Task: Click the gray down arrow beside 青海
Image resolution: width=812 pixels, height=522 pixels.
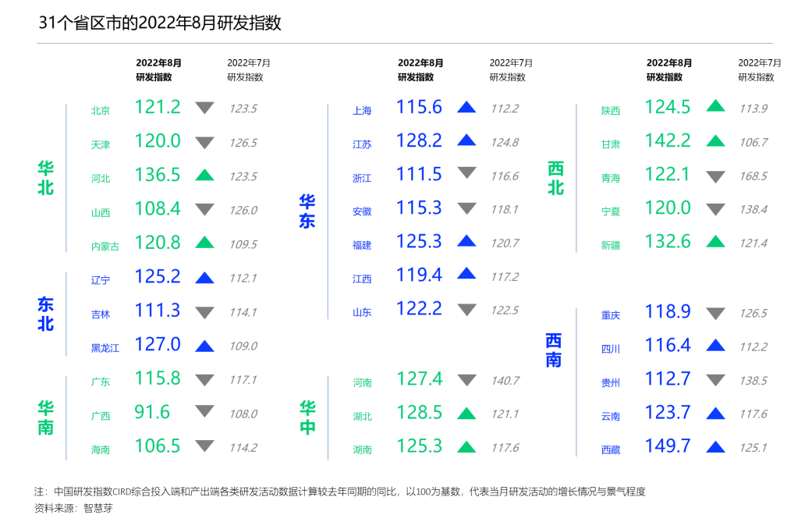Action: 715,176
